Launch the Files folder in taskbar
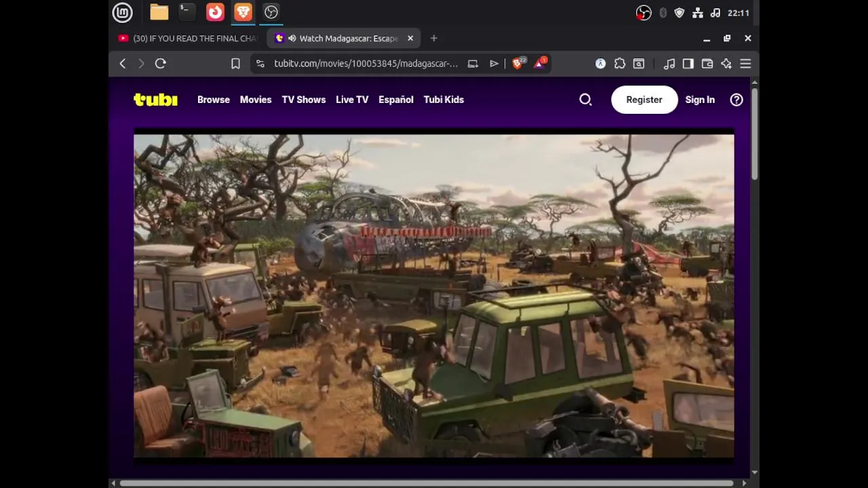 pyautogui.click(x=159, y=12)
